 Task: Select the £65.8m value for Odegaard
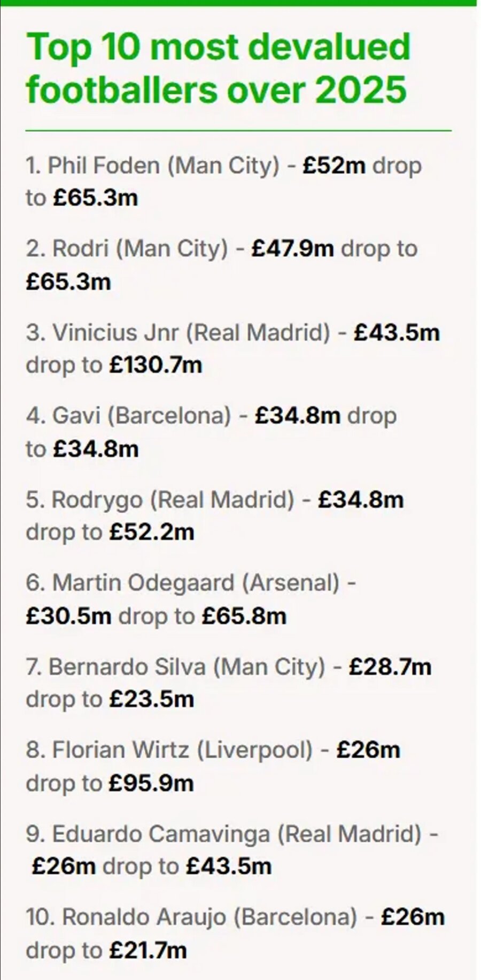pyautogui.click(x=244, y=616)
